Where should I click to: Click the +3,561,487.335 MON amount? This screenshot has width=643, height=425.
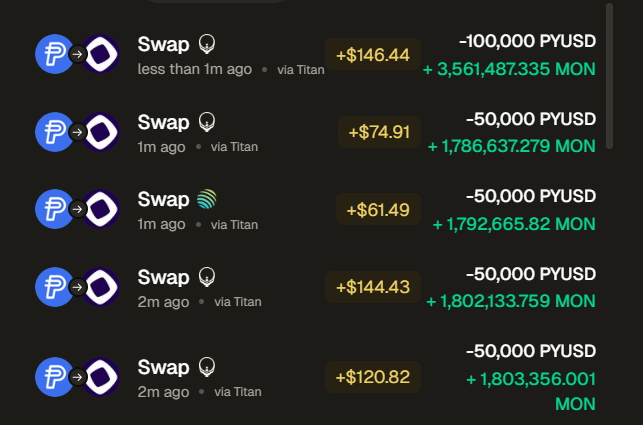509,68
